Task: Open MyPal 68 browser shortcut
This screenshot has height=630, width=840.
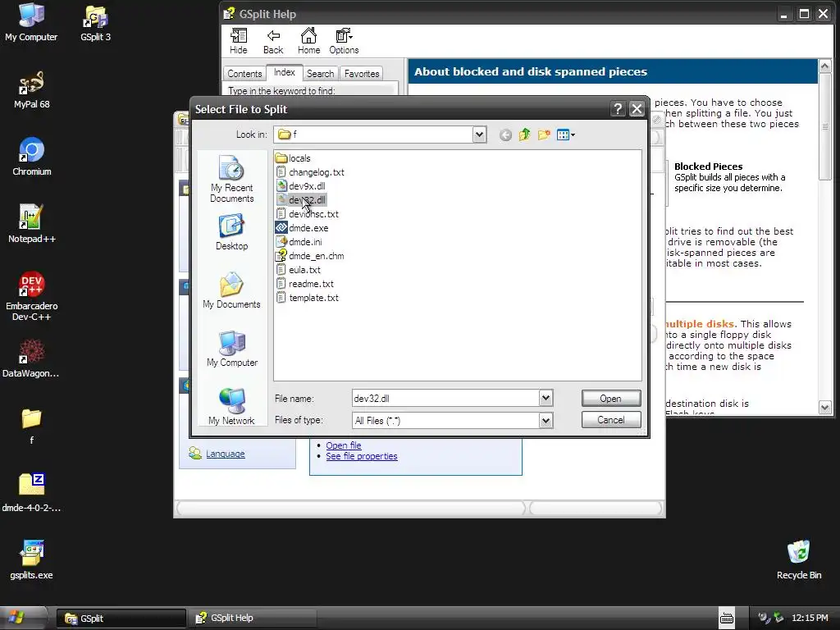Action: point(32,89)
